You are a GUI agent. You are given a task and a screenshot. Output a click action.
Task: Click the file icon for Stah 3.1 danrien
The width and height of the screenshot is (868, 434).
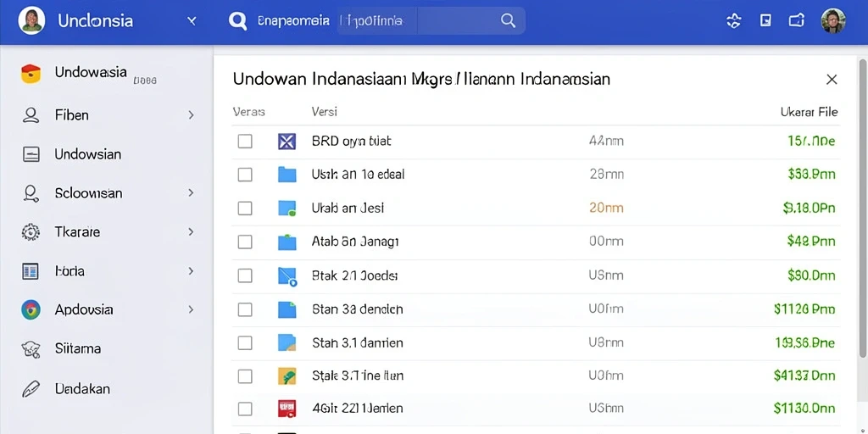[287, 342]
